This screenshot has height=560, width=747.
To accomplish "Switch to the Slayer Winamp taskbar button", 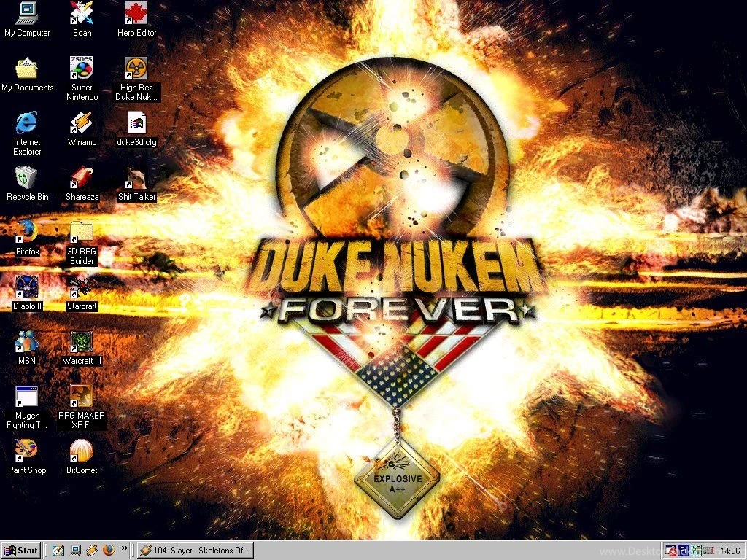I will (196, 551).
